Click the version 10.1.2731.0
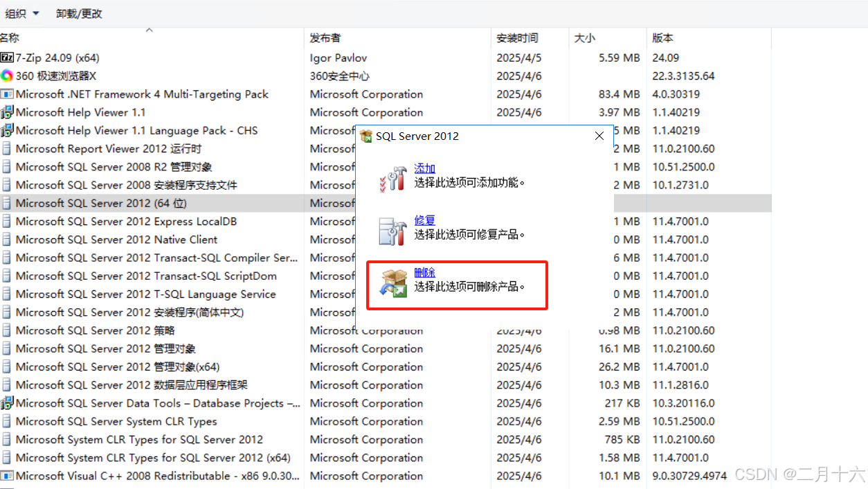Screen dimensions: 868x489 (x=680, y=185)
